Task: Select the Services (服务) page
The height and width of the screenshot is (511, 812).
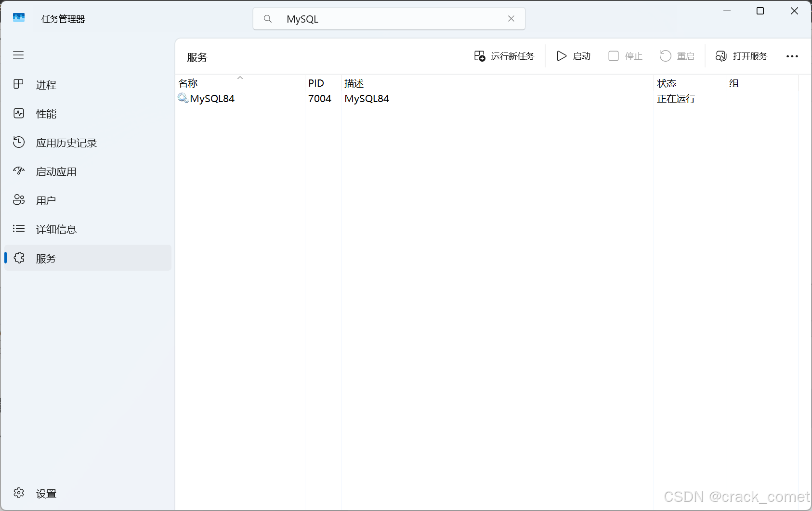Action: click(x=88, y=258)
